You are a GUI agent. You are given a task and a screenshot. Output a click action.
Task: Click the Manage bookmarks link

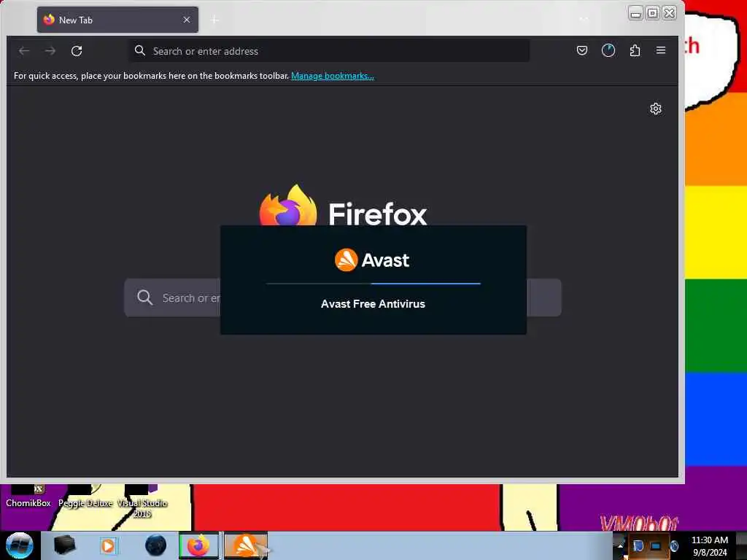(333, 76)
